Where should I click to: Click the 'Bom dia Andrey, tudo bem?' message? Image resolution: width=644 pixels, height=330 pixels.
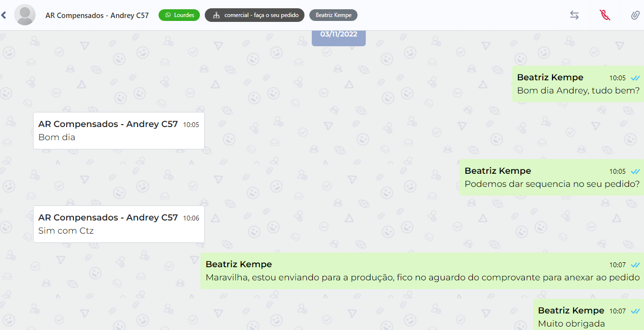tap(578, 91)
